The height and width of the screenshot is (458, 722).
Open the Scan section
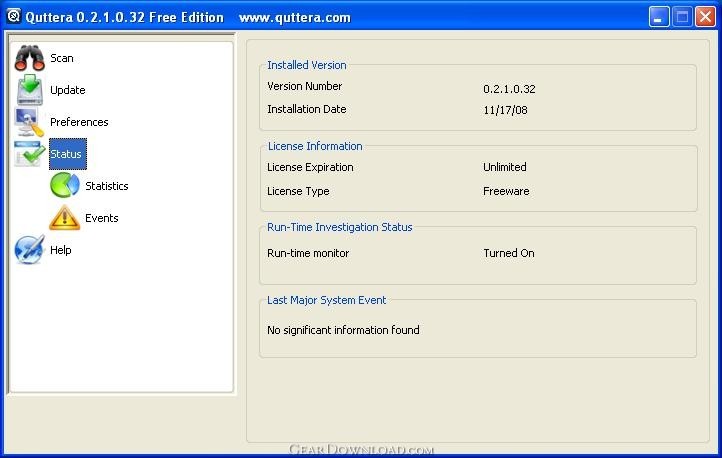(x=62, y=58)
